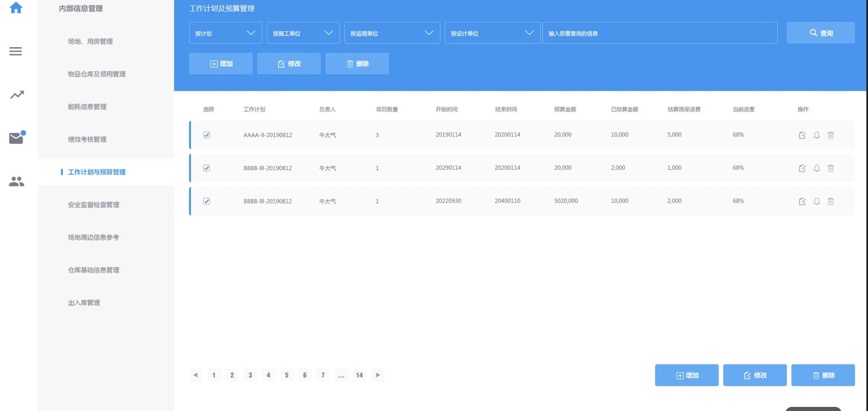
Task: Select 场地、用房管理 menu item
Action: pos(91,42)
